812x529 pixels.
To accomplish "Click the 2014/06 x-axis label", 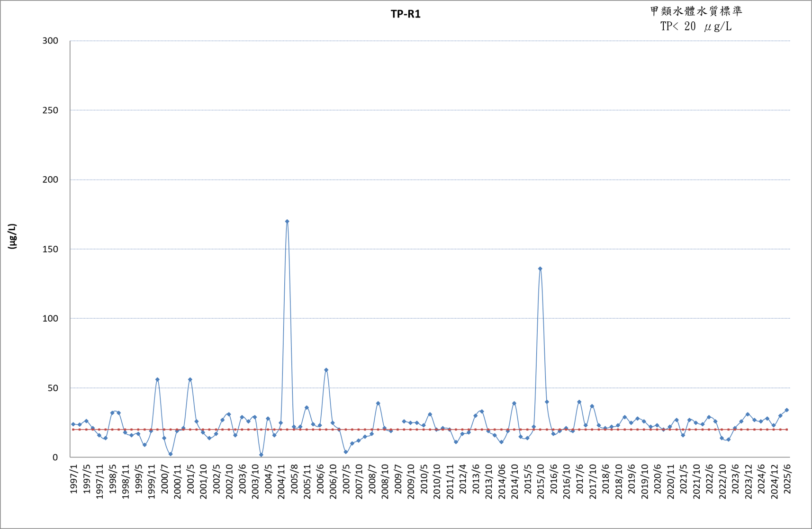I will (x=502, y=481).
